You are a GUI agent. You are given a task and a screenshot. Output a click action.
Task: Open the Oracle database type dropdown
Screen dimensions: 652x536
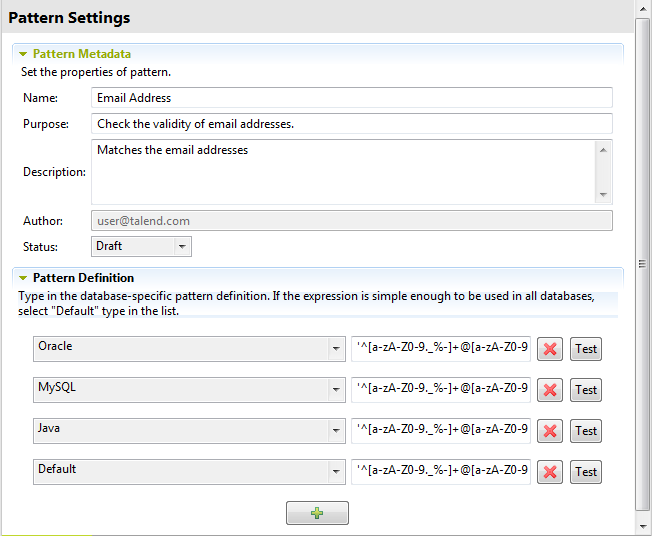pos(335,349)
